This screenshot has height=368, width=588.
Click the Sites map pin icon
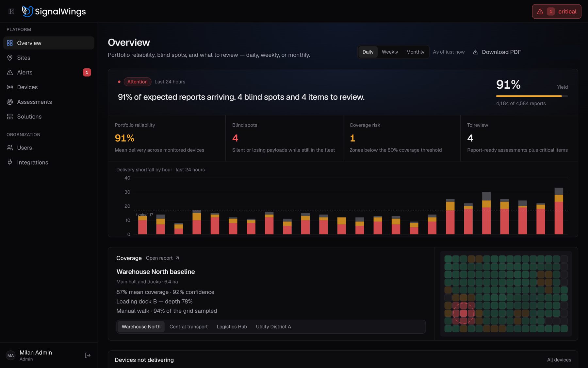10,58
